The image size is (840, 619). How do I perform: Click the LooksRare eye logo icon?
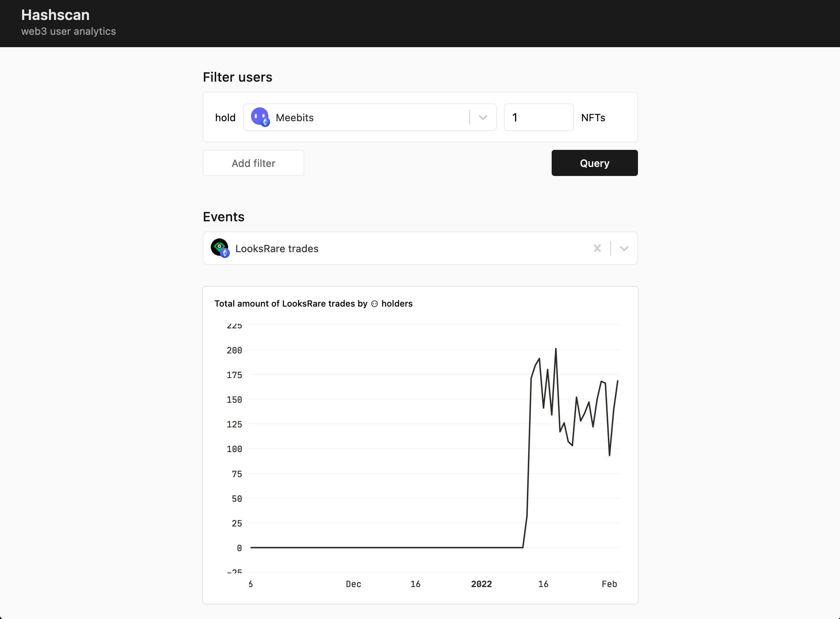220,248
